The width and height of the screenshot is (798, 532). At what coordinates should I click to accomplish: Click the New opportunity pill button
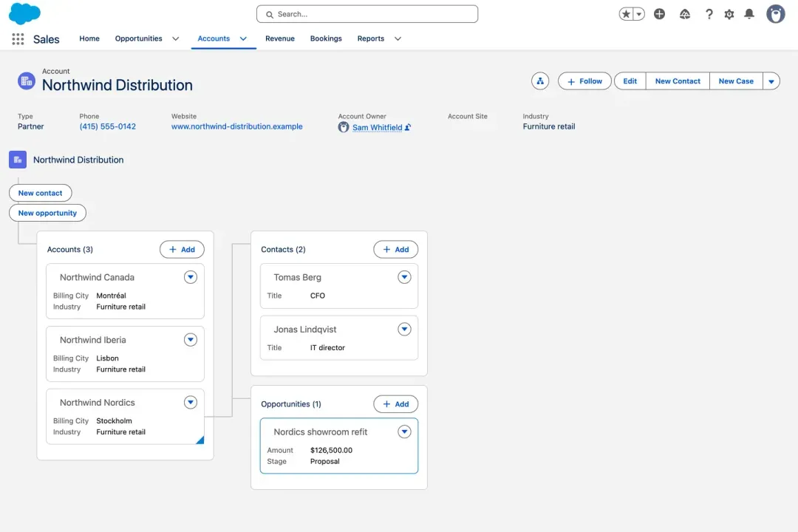tap(47, 213)
